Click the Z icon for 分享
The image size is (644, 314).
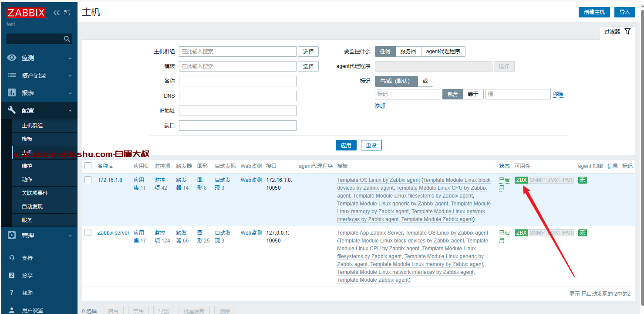12,276
